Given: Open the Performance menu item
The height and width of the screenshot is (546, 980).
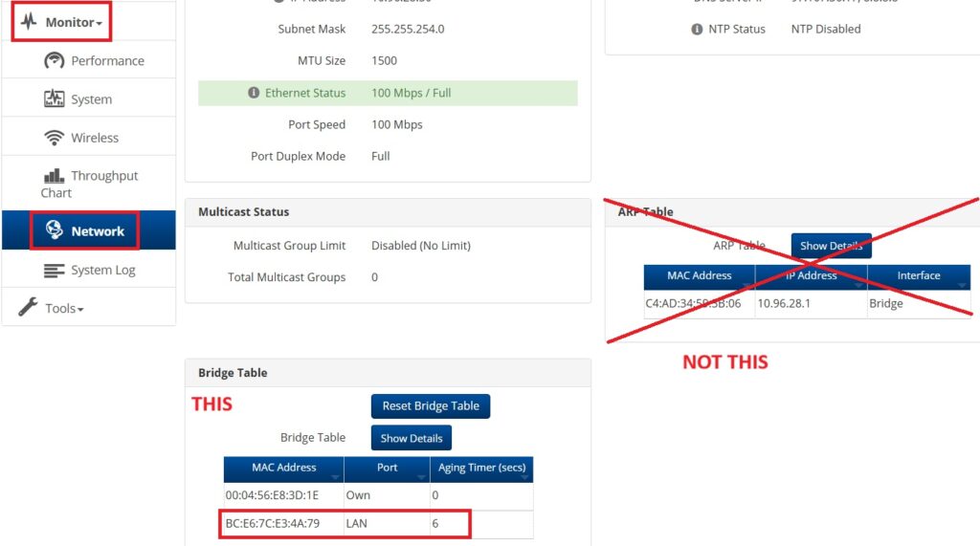Looking at the screenshot, I should click(107, 60).
